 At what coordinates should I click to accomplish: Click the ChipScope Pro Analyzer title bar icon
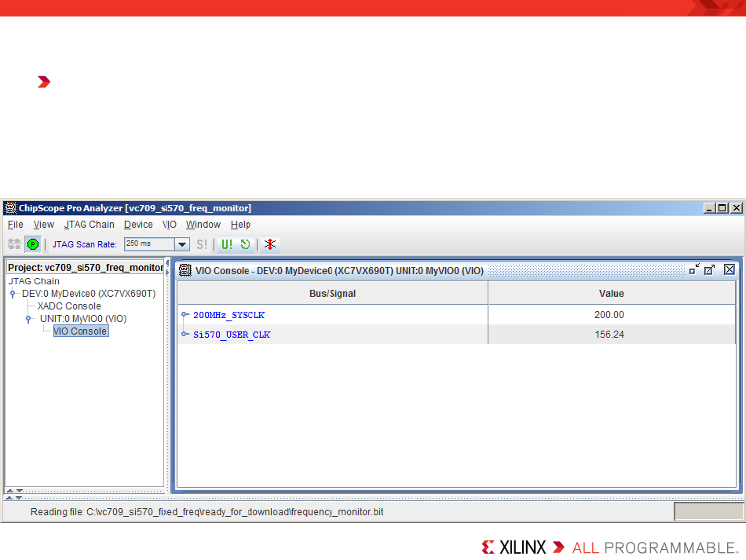pyautogui.click(x=10, y=208)
